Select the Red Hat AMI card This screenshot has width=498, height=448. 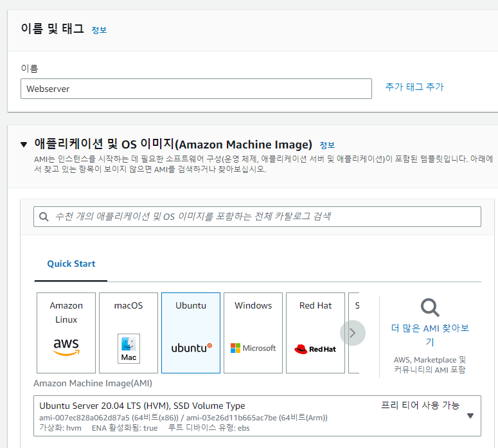[316, 333]
